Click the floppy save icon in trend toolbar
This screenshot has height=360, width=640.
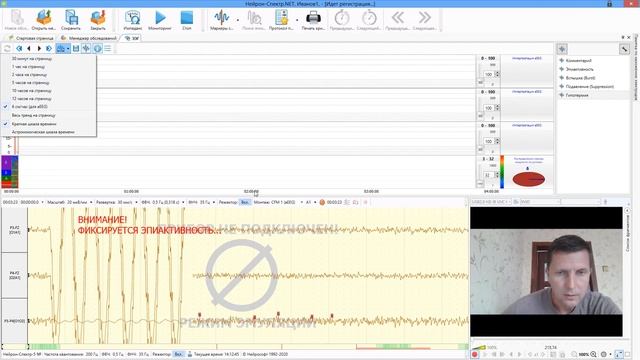[x=76, y=49]
